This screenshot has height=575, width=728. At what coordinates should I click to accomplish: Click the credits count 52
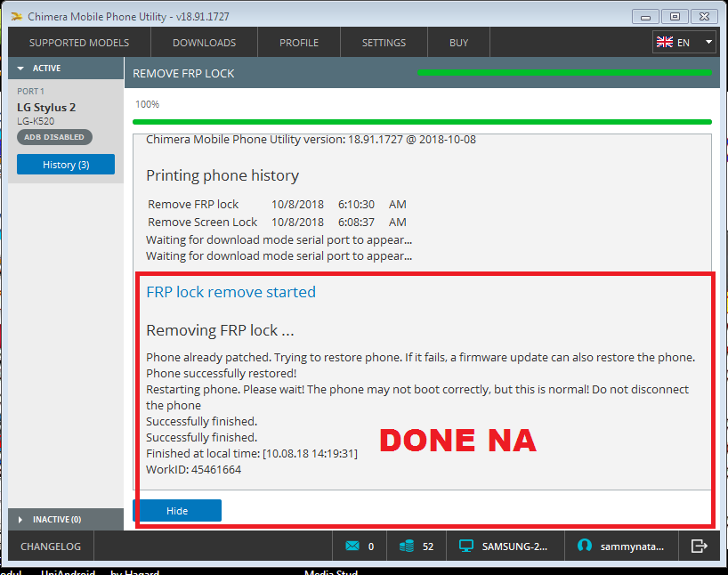(428, 547)
